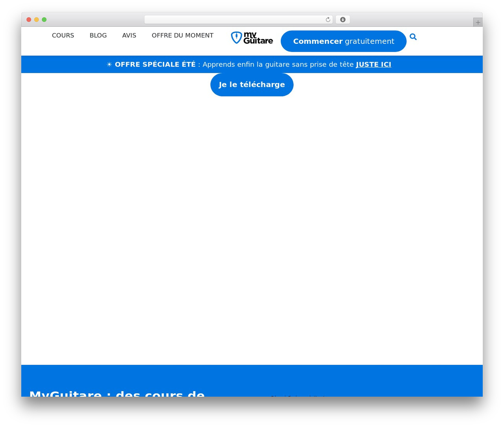Click the myGuitare logo
This screenshot has height=427, width=504.
click(252, 38)
